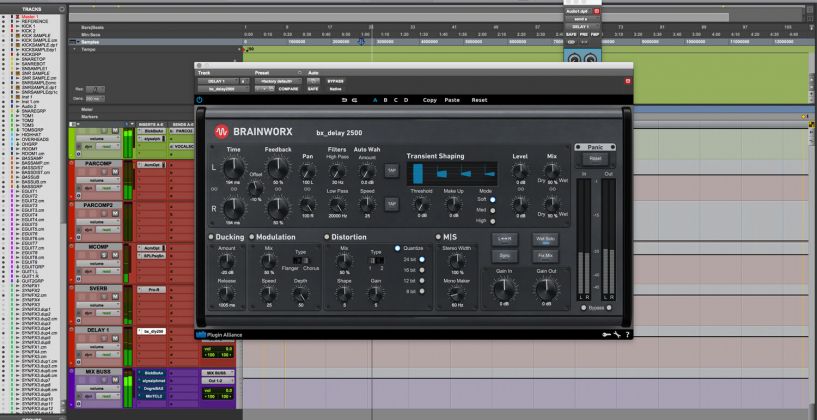Open the key license icon

tap(606, 335)
